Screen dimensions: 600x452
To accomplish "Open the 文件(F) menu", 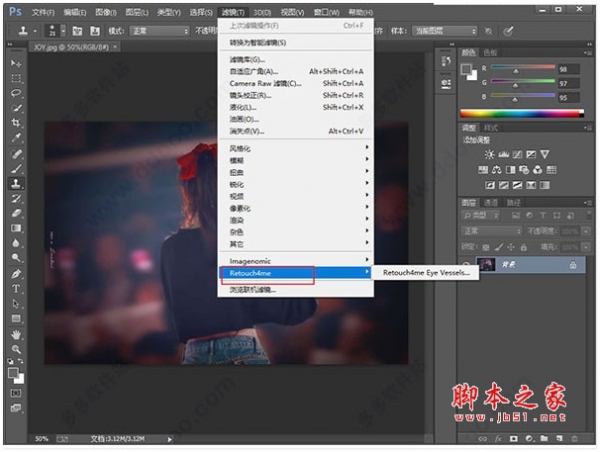I will point(43,13).
